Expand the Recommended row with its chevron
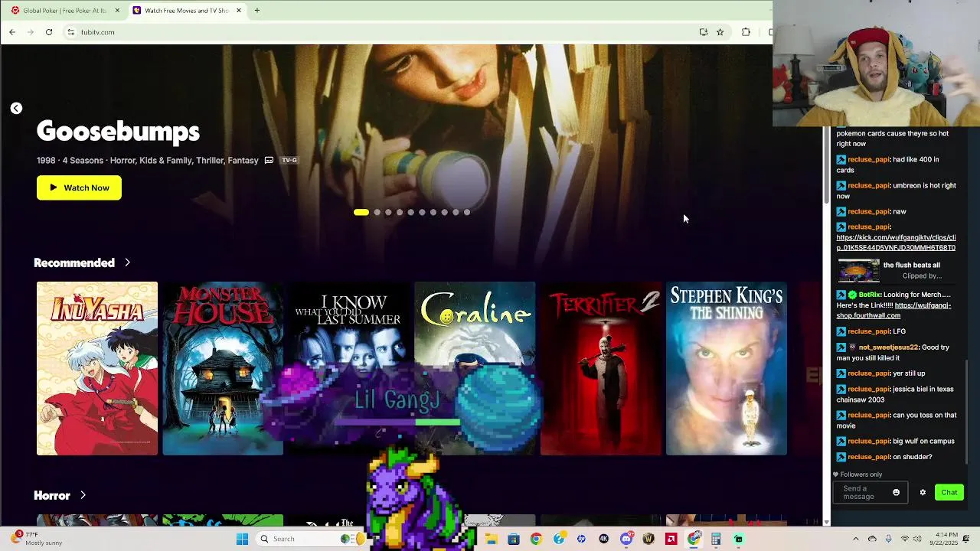980x551 pixels. [x=127, y=262]
